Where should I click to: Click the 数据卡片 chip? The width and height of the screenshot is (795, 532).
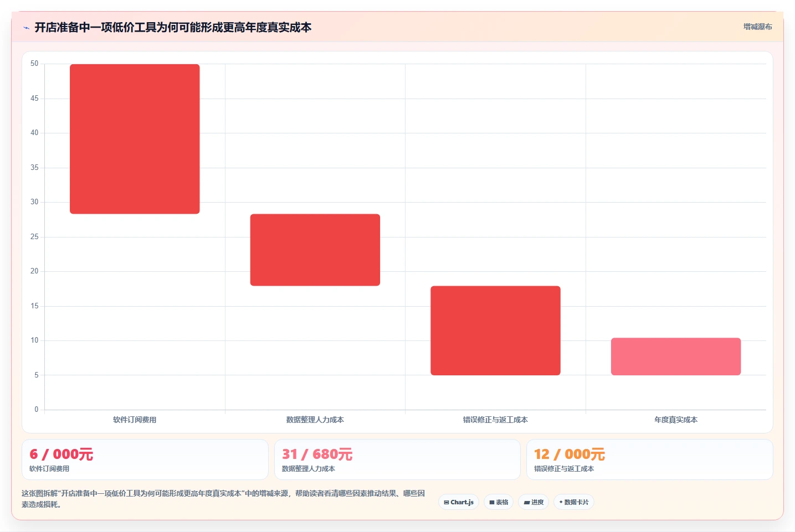coord(574,502)
